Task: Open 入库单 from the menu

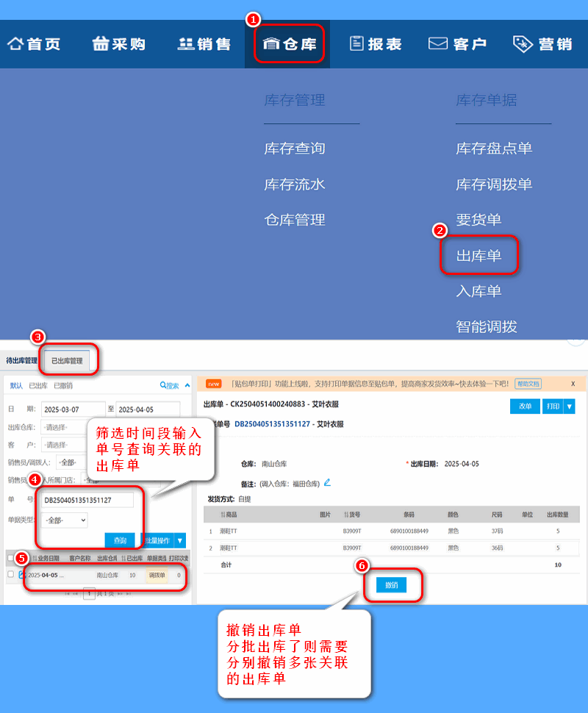Action: [479, 291]
